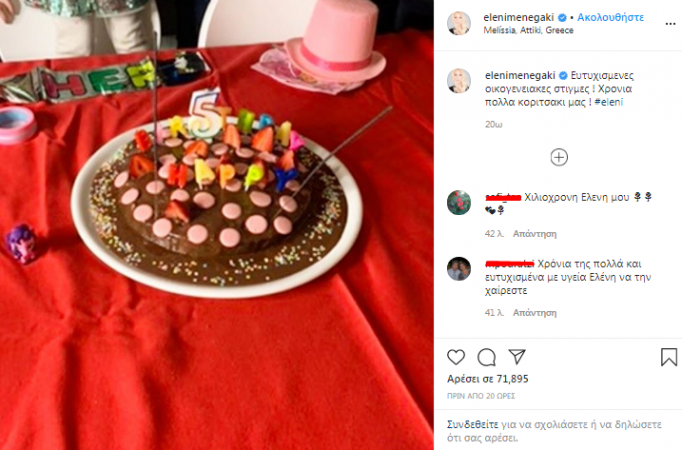The width and height of the screenshot is (682, 450).
Task: Click the verified badge beside the header username
Action: click(x=562, y=18)
